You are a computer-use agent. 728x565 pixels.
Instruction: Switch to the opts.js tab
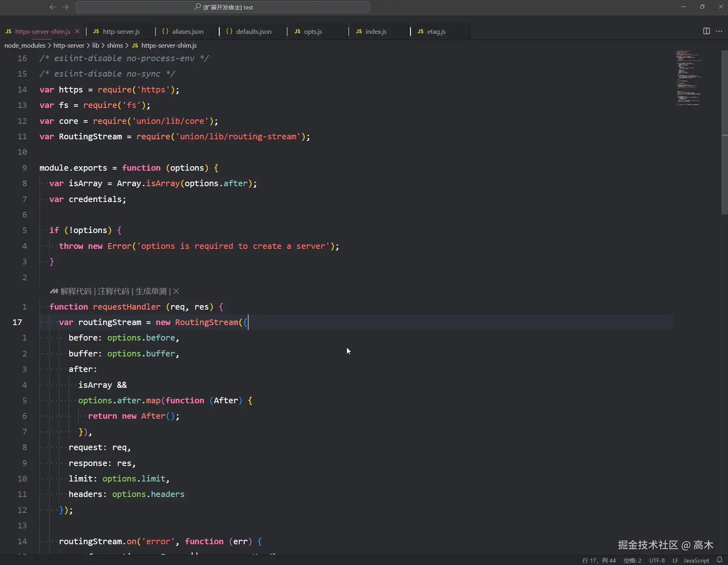pyautogui.click(x=313, y=31)
